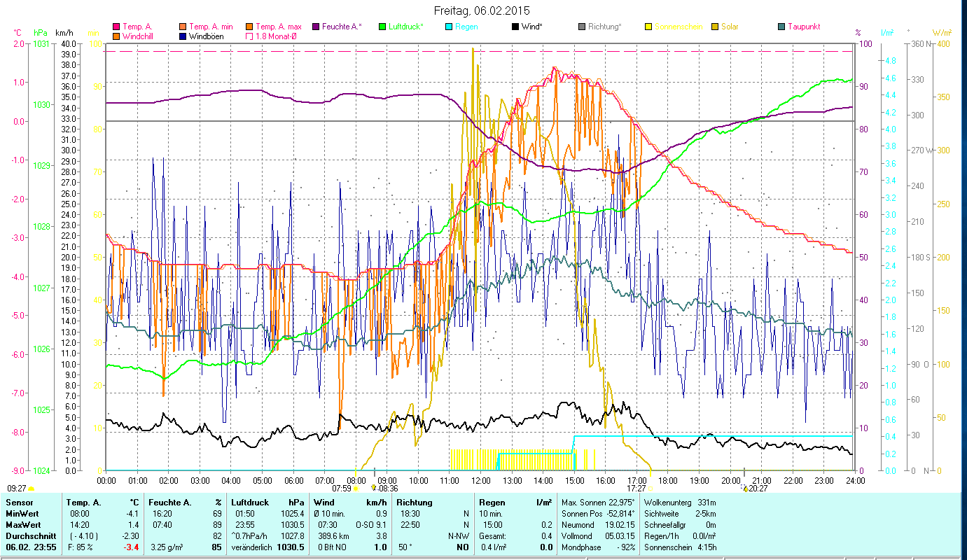This screenshot has height=560, width=967.
Task: Click the Windchill orange legend square
Action: point(116,36)
